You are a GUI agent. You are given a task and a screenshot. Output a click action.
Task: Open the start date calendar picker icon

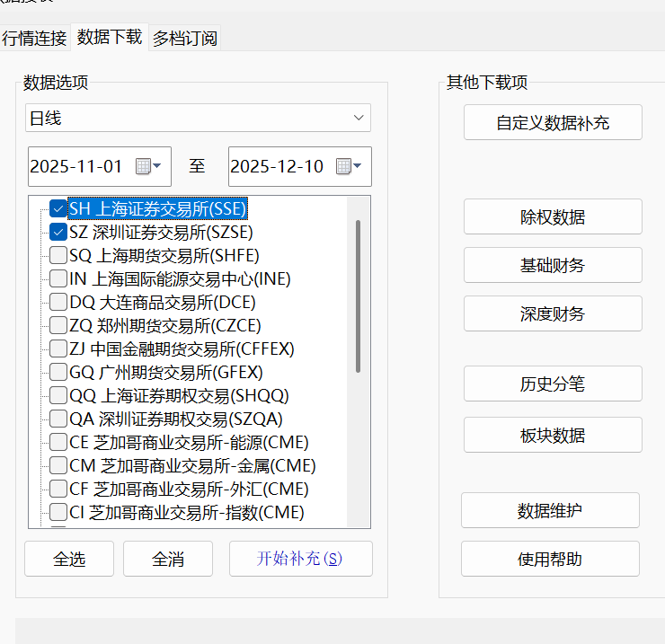tap(147, 166)
